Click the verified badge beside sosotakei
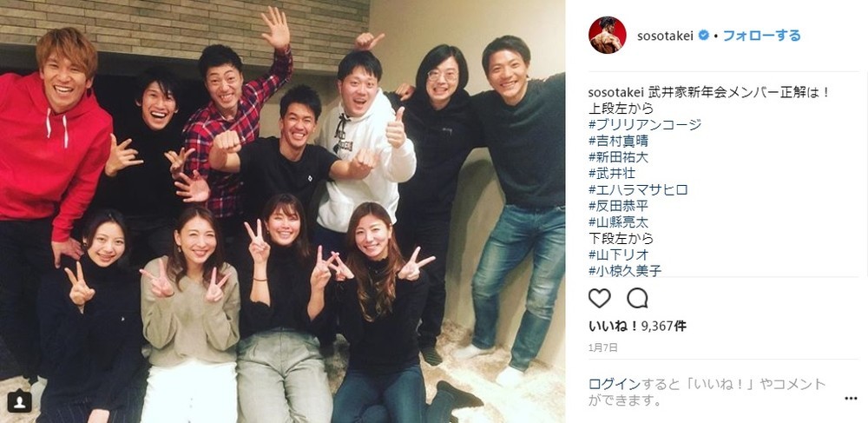This screenshot has height=423, width=868. pos(704,36)
